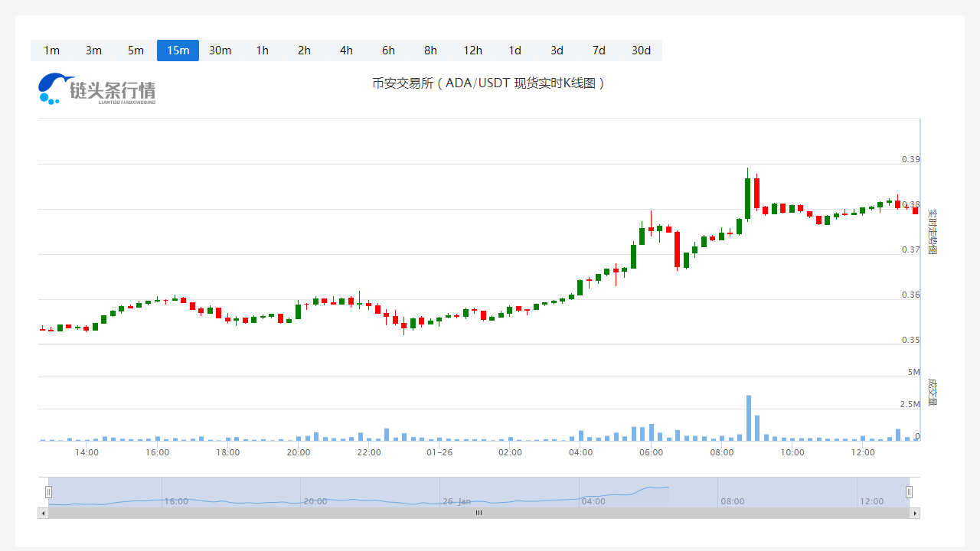Choose the 1h interval
The width and height of the screenshot is (980, 551).
(262, 51)
